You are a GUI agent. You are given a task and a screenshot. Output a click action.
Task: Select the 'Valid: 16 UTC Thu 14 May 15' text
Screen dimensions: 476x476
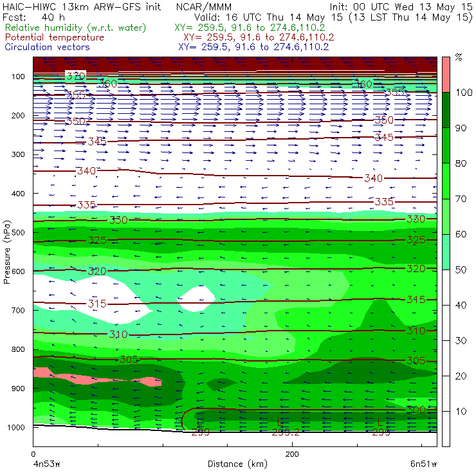pyautogui.click(x=270, y=17)
